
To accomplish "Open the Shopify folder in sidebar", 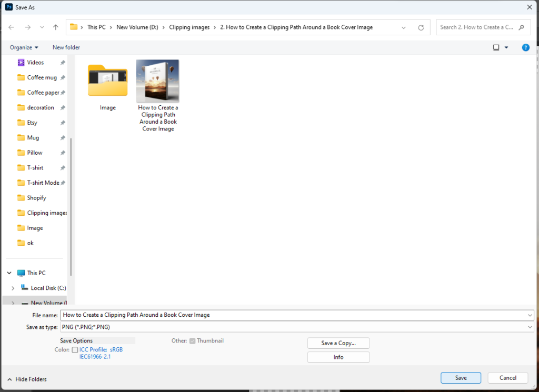I will click(x=36, y=198).
